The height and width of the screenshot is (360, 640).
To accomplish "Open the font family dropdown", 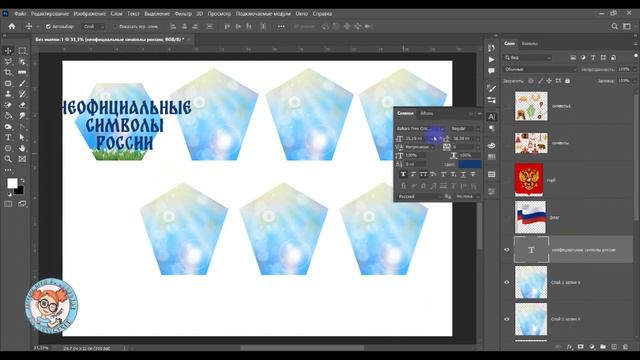I will click(x=420, y=129).
